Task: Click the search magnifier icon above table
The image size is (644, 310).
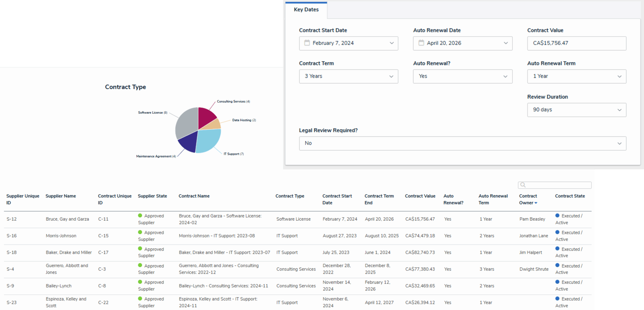Action: 523,185
